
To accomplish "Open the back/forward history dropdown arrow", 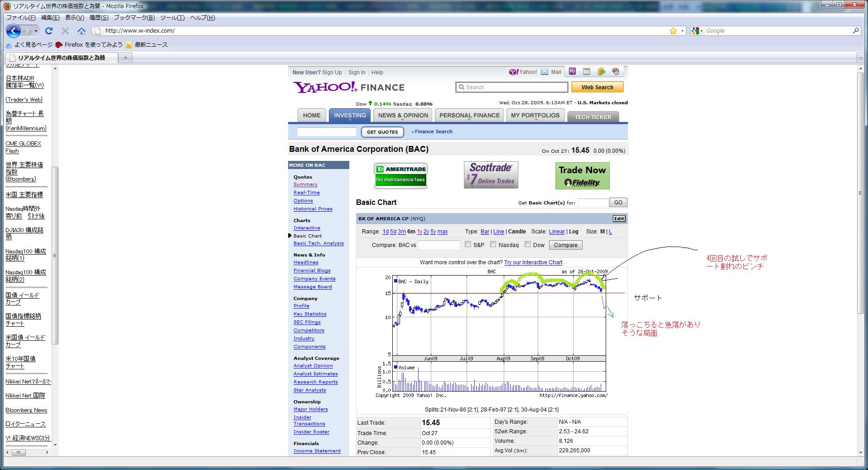I will pyautogui.click(x=36, y=31).
